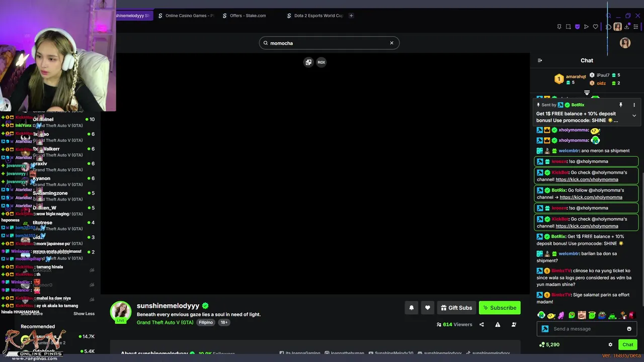Open the pinned message options menu
Viewport: 644px width, 362px height.
coord(634,105)
